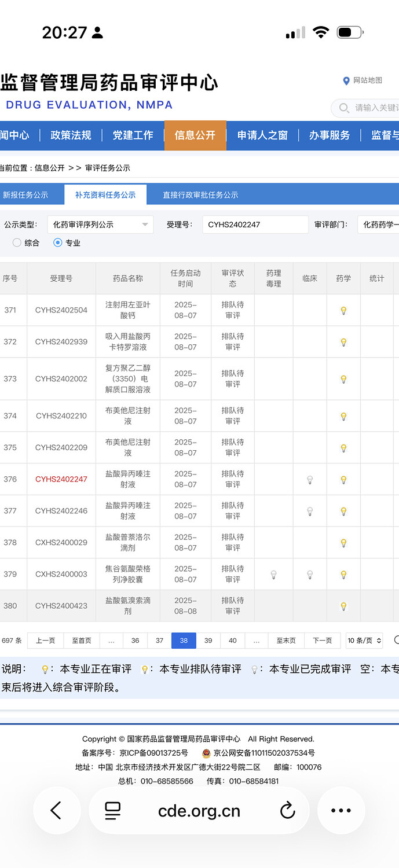
Task: Expand the 10条/页 page size selector
Action: [364, 641]
